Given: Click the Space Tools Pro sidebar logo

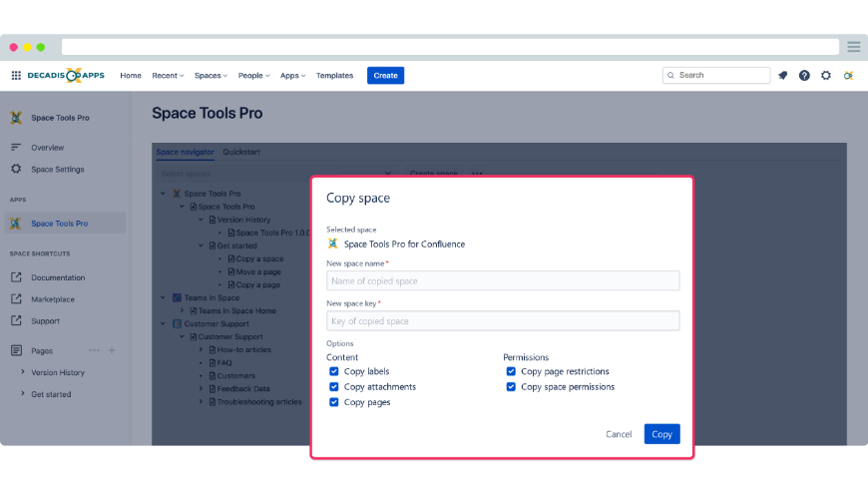Looking at the screenshot, I should click(16, 118).
